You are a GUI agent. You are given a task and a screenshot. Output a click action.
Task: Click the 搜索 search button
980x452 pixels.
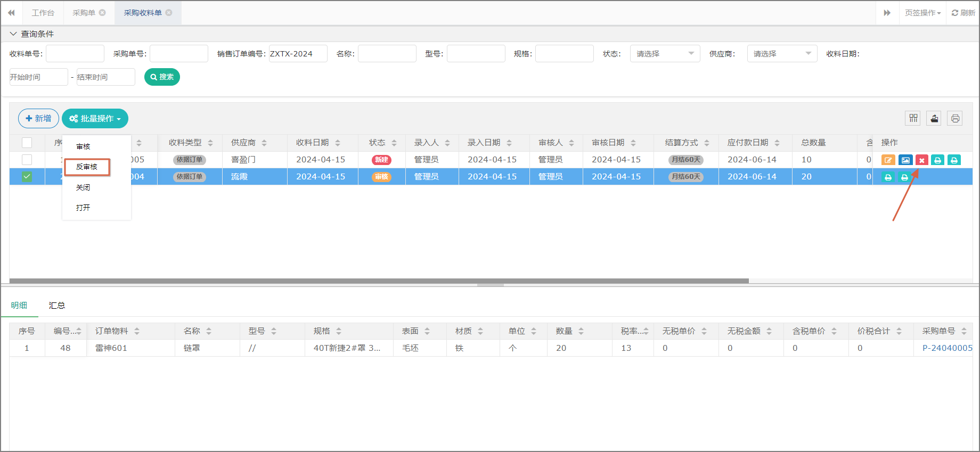[162, 77]
